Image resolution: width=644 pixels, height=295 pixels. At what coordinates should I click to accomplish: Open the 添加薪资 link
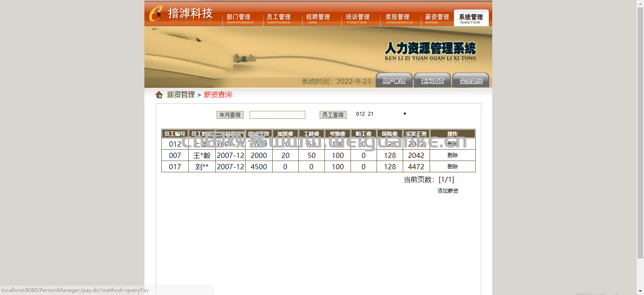point(447,191)
